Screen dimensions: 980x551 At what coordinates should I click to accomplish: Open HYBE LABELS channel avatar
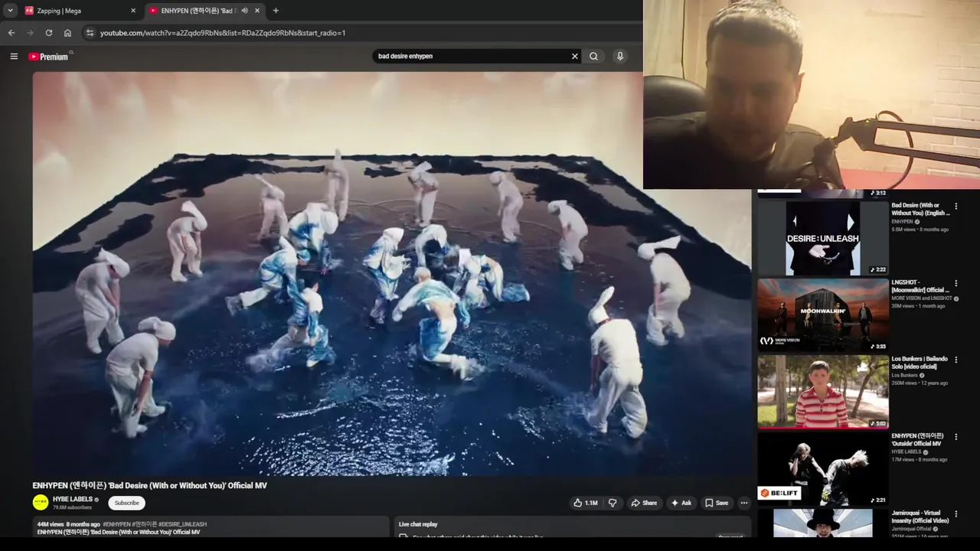(41, 503)
